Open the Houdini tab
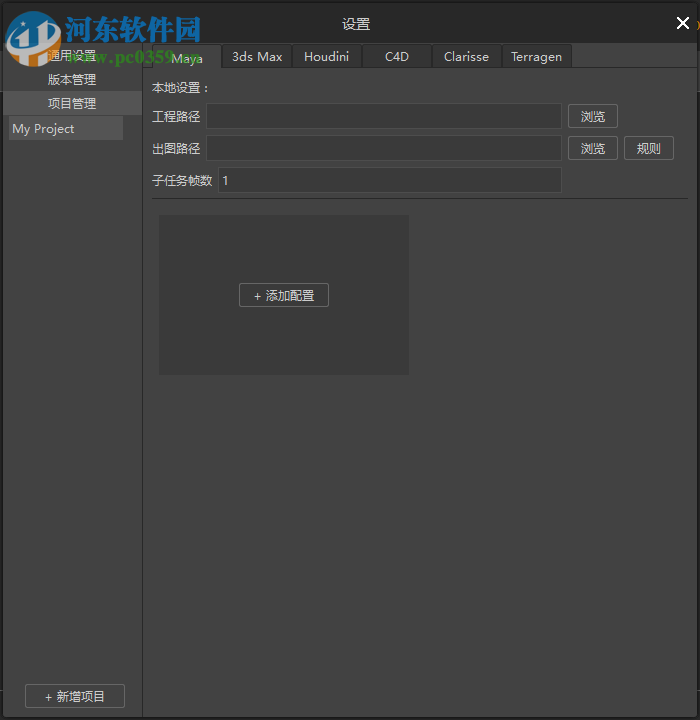 point(327,56)
